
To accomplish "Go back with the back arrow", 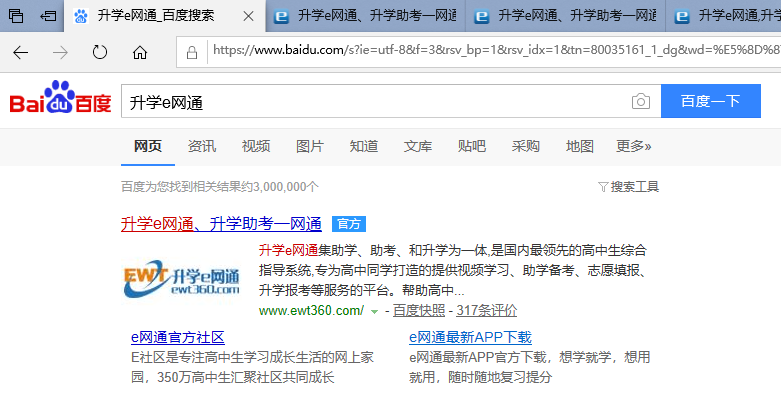I will (x=20, y=52).
